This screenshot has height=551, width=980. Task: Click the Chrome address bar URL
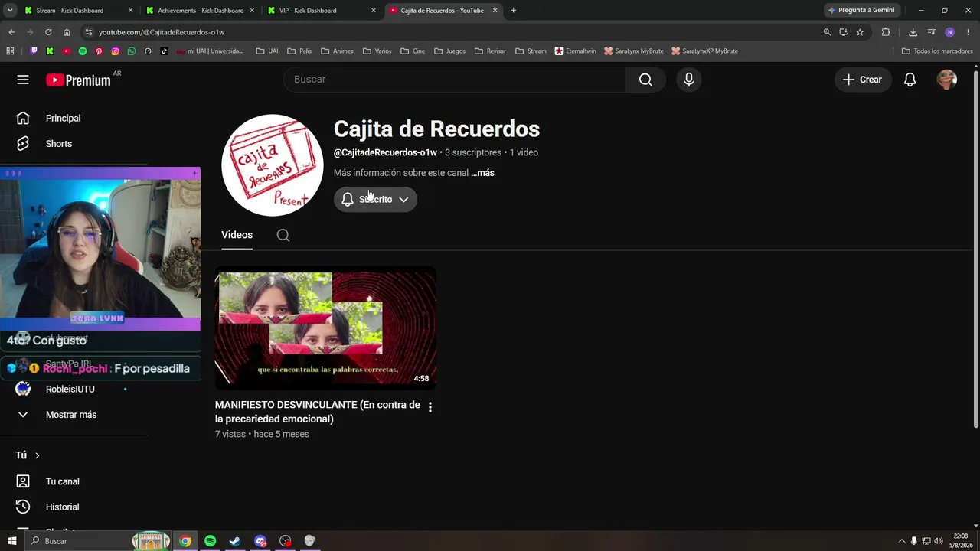tap(162, 32)
